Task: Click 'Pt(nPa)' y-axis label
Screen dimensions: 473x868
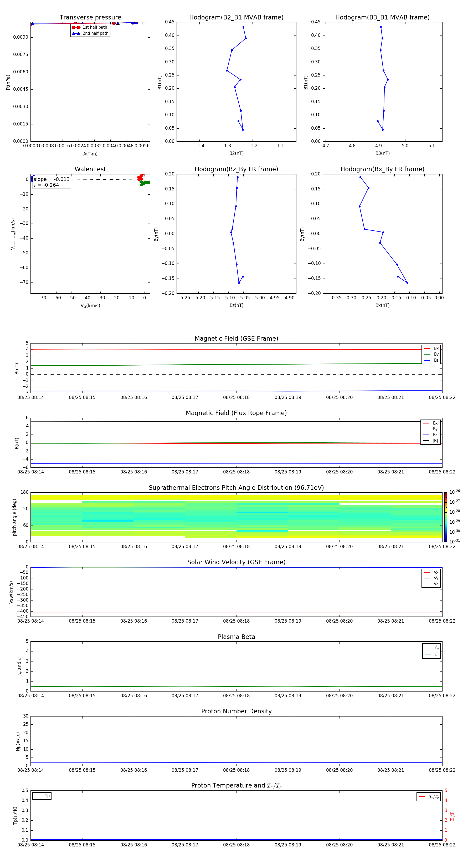Action: (8, 82)
